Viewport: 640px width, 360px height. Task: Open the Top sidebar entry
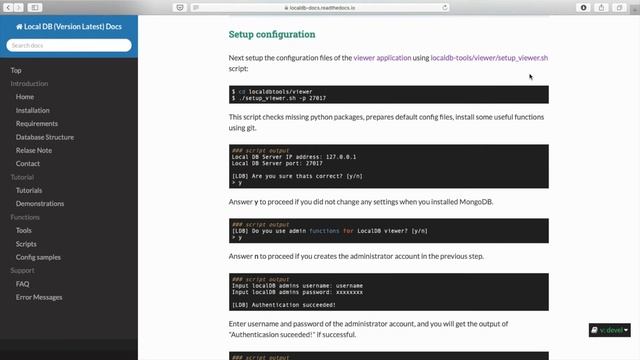click(x=16, y=70)
